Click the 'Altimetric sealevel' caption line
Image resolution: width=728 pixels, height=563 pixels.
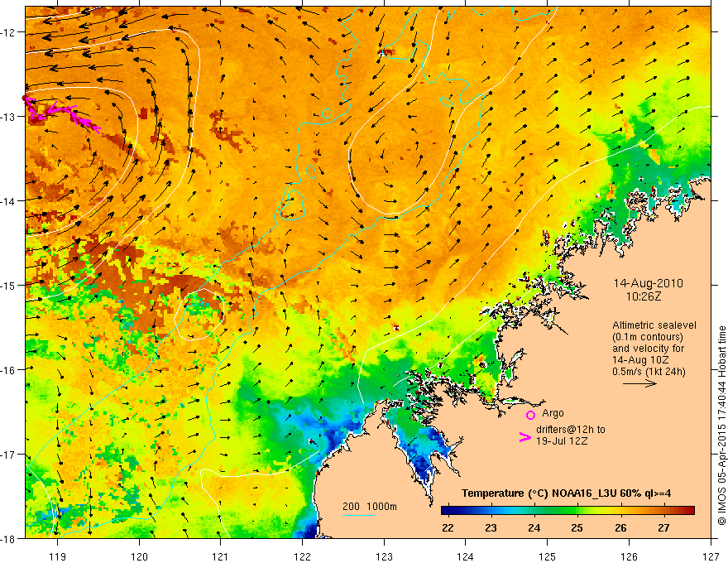click(x=654, y=325)
